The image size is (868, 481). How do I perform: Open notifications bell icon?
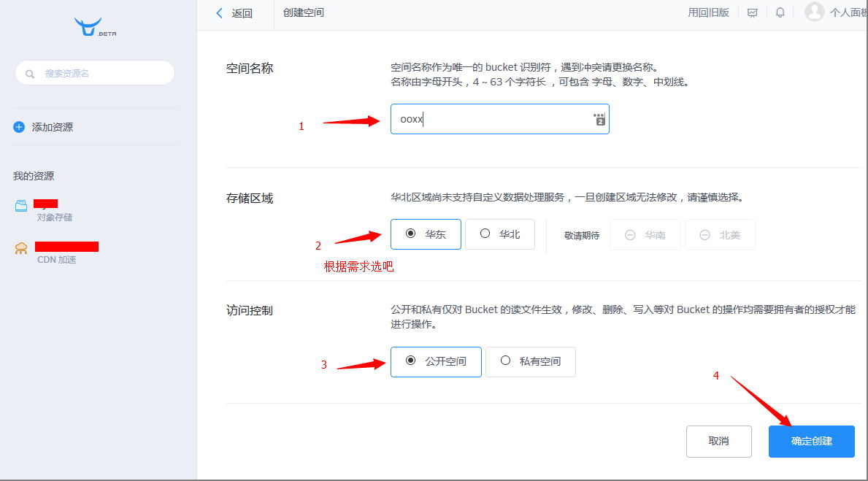[780, 13]
